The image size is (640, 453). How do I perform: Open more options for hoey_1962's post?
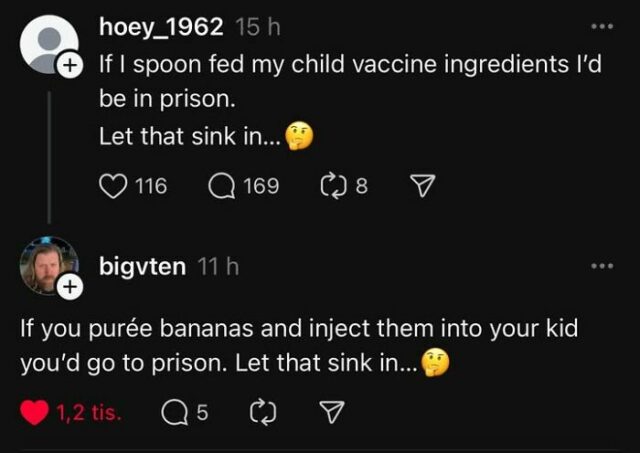click(600, 26)
